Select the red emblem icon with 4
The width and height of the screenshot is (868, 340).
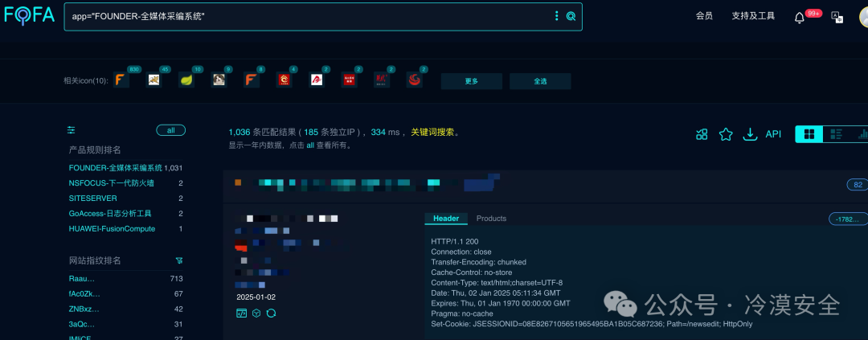pos(284,80)
